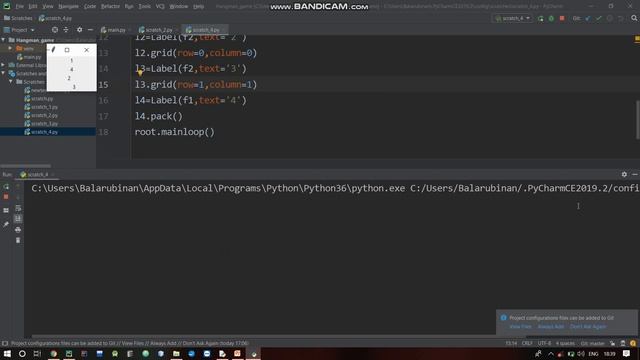
Task: Expand the External Libraries node
Action: point(4,65)
